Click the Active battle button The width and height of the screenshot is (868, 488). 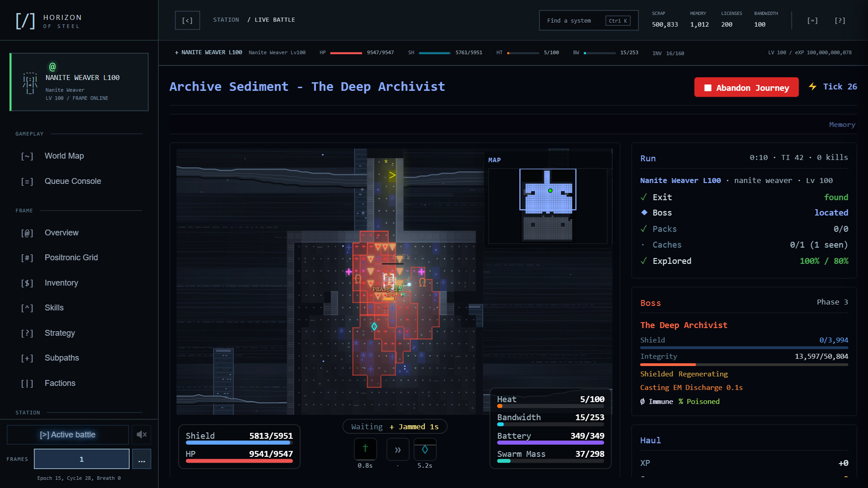pos(68,435)
